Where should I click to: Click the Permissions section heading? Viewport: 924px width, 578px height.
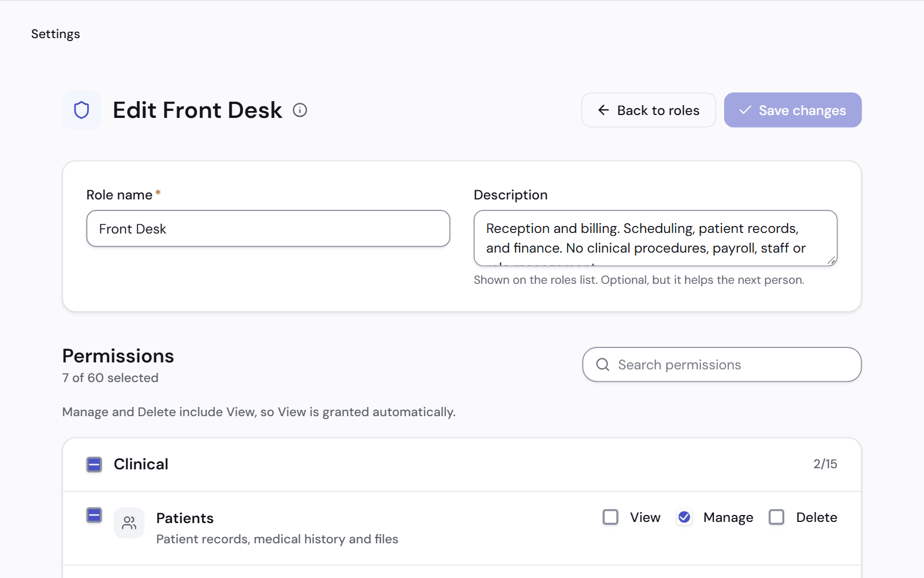coord(118,356)
